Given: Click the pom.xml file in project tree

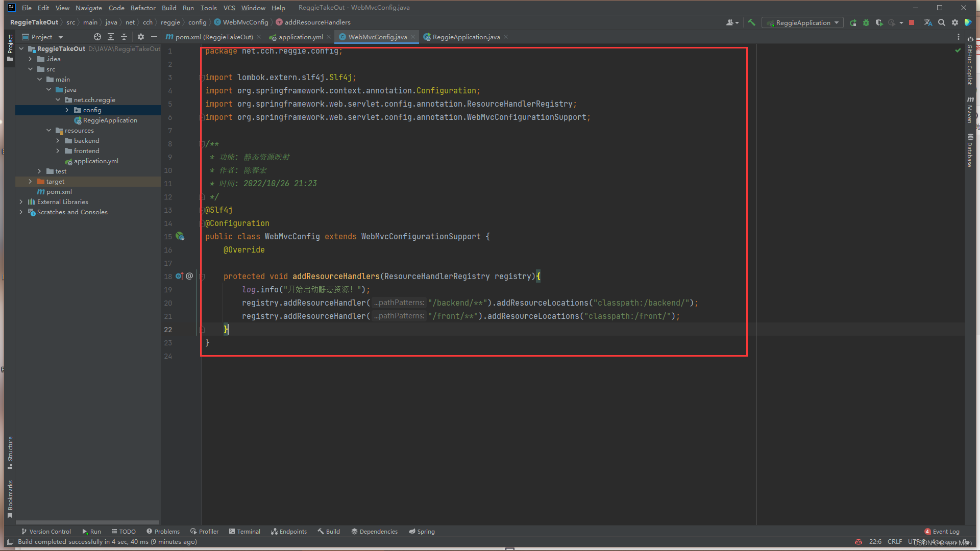Looking at the screenshot, I should (59, 192).
